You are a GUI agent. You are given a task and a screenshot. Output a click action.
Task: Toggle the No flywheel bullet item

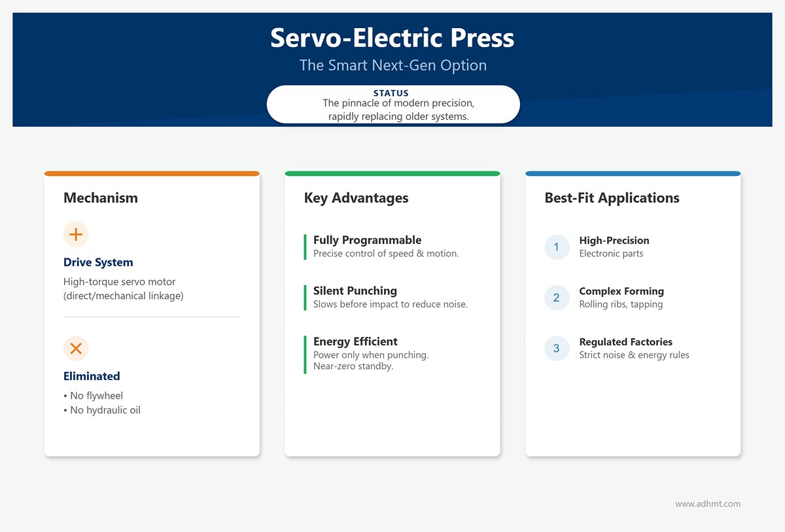pos(94,395)
